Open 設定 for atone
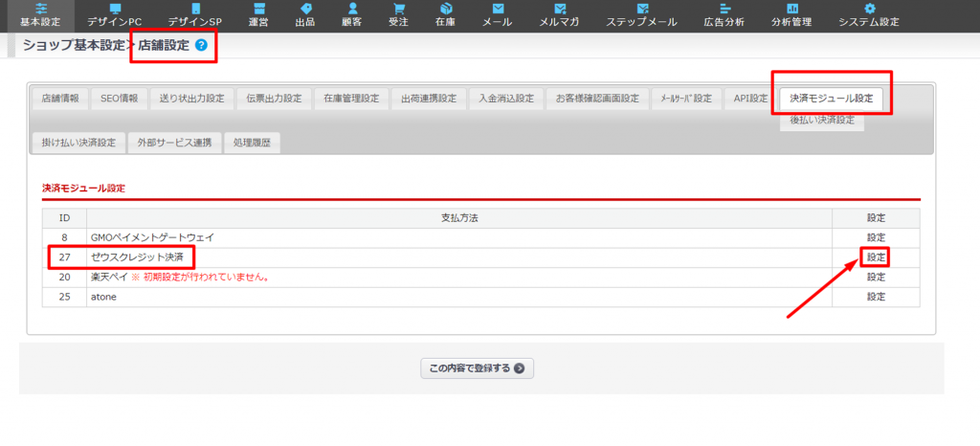 (876, 297)
